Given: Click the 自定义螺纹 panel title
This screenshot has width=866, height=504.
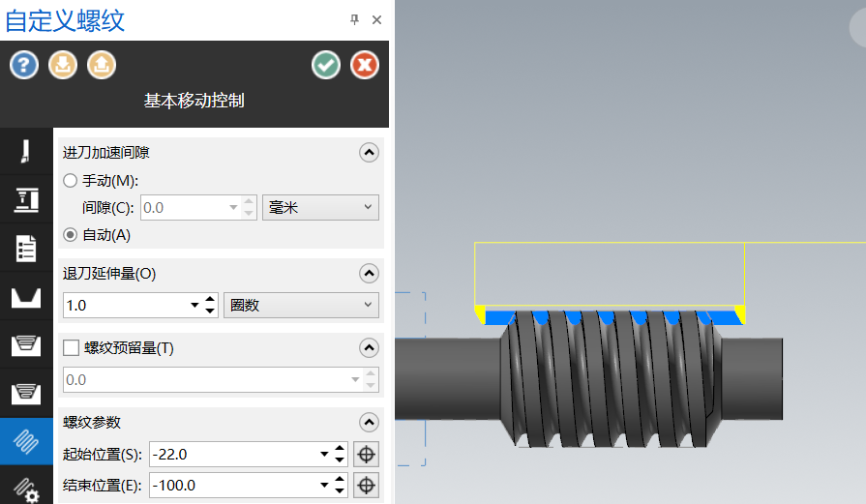Looking at the screenshot, I should 65,20.
